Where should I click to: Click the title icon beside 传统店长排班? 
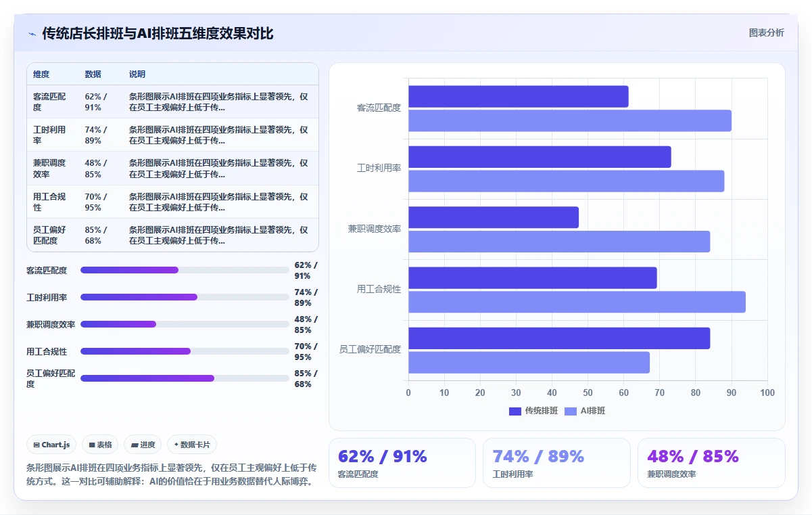tap(32, 34)
